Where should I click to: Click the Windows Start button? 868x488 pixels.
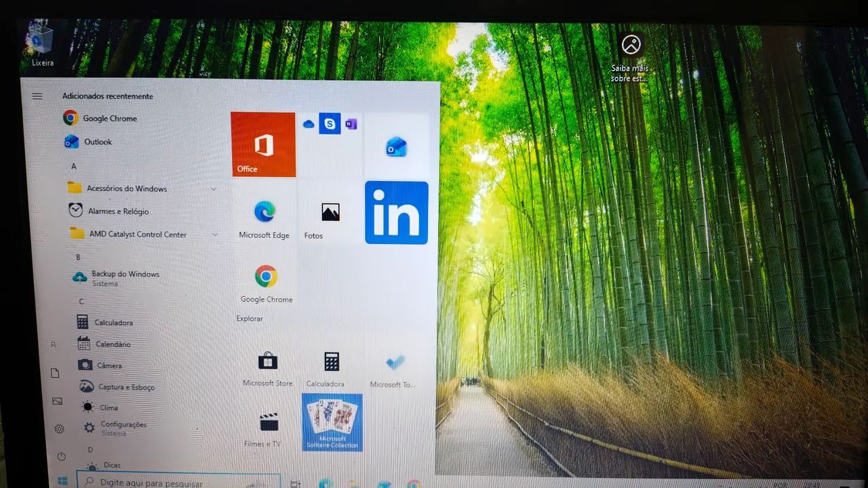(x=62, y=481)
